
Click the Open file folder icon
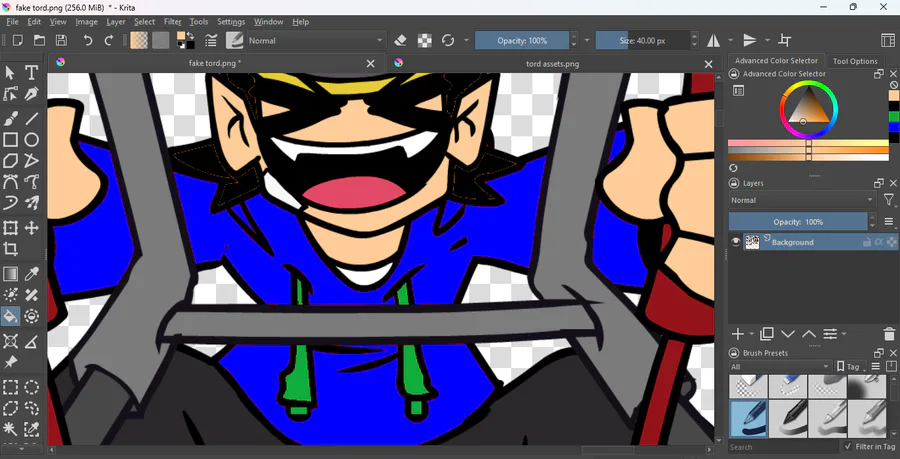[39, 40]
